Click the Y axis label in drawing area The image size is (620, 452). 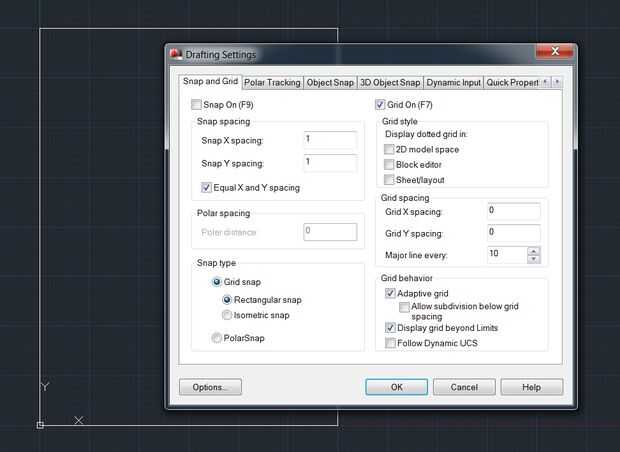click(45, 386)
